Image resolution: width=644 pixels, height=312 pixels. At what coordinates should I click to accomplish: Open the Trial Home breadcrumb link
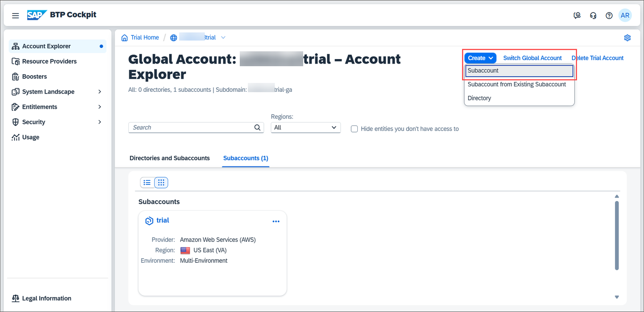145,38
